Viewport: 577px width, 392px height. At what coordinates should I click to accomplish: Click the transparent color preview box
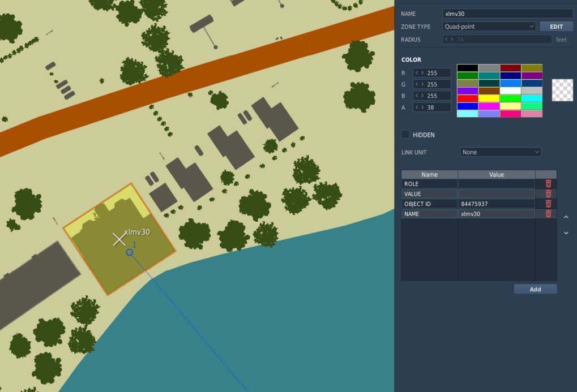pos(562,90)
